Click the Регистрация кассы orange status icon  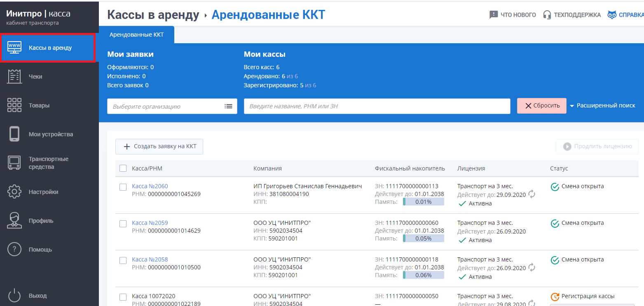tap(555, 297)
